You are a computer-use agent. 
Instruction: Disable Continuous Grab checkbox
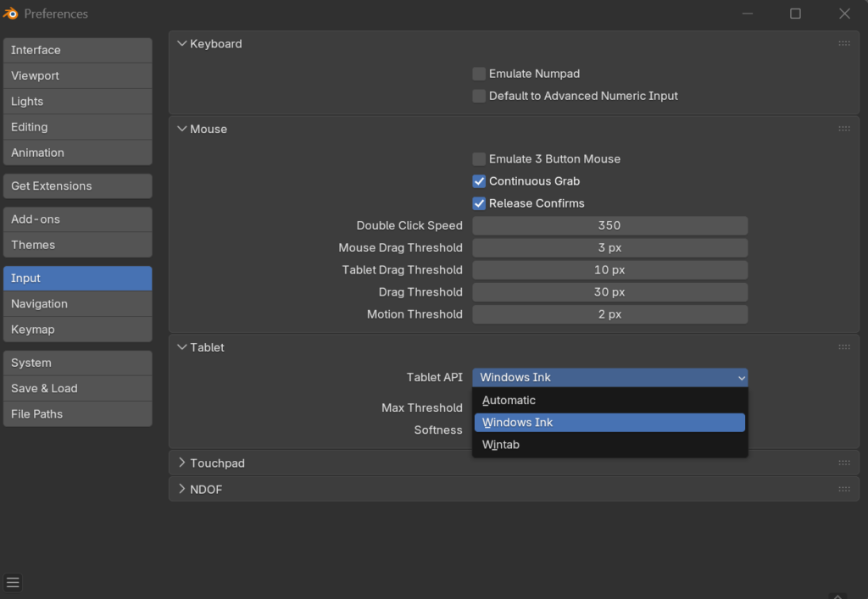tap(480, 181)
